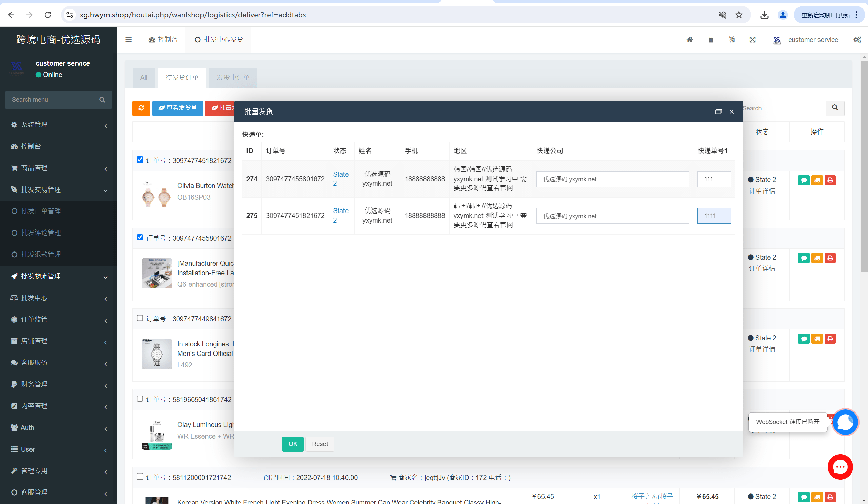Click 重新启动即可更新 browser update button
Screen dimensions: 868x504
click(x=829, y=15)
